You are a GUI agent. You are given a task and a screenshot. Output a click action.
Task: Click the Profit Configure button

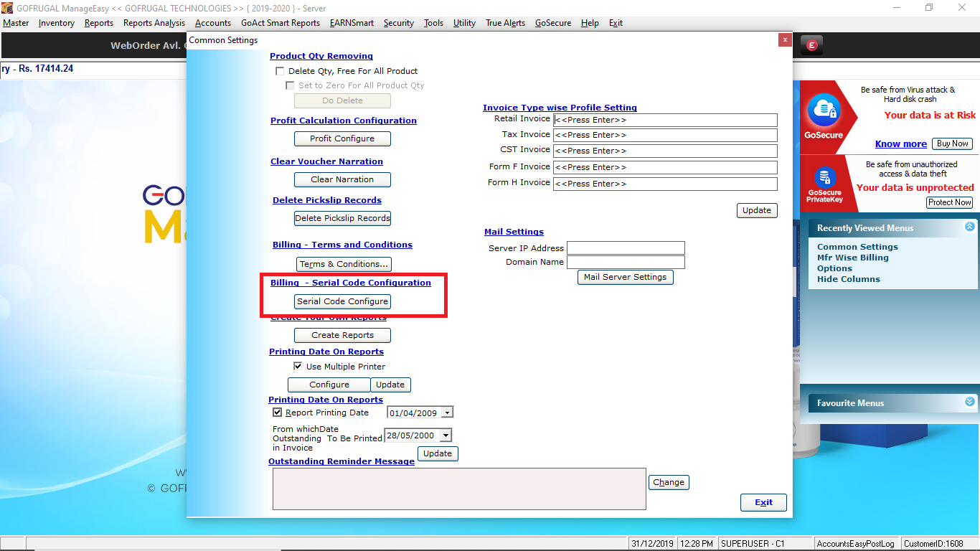point(342,138)
